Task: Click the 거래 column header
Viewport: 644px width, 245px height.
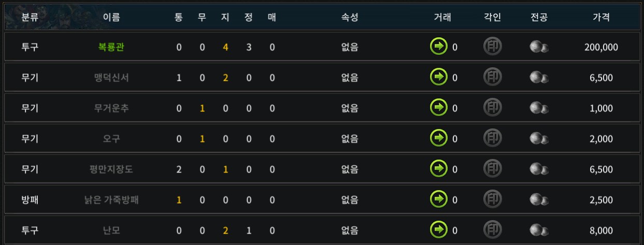Action: pyautogui.click(x=442, y=17)
